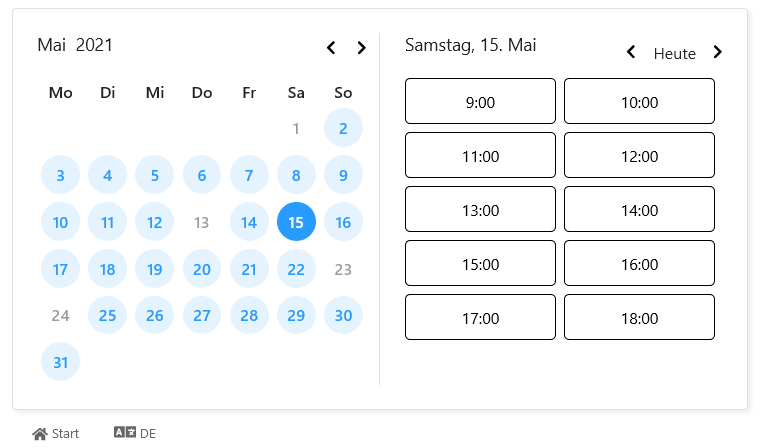
Task: Select the 14:00 time slot
Action: click(x=639, y=209)
